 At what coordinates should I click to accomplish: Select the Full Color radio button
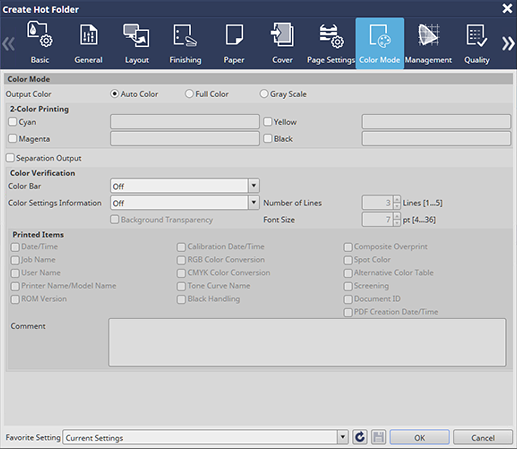(x=189, y=94)
